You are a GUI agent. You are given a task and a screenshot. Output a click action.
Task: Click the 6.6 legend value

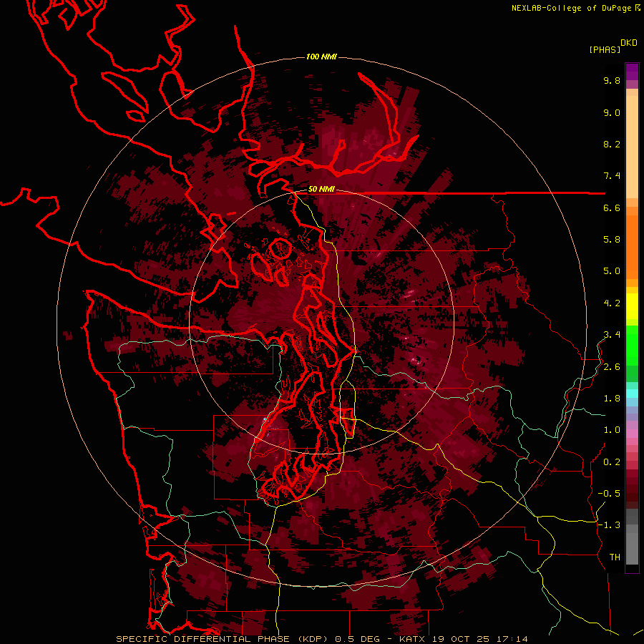pos(612,208)
